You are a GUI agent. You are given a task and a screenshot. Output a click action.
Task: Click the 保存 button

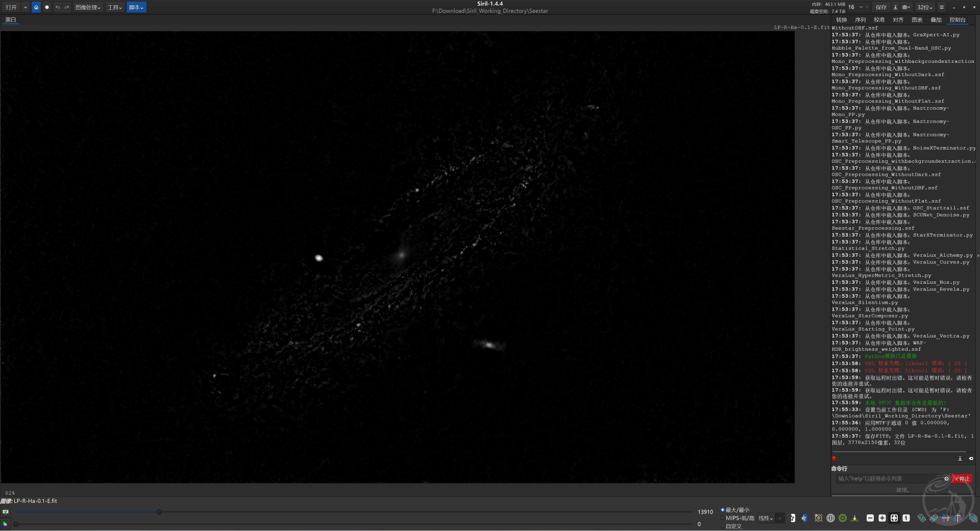pyautogui.click(x=881, y=7)
